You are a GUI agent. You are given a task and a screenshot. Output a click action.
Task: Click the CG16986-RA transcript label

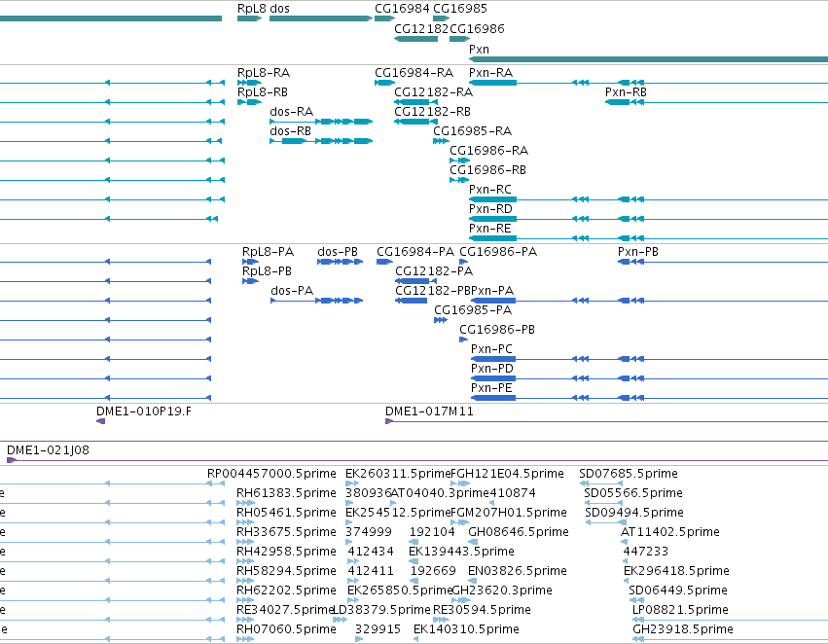(x=489, y=151)
